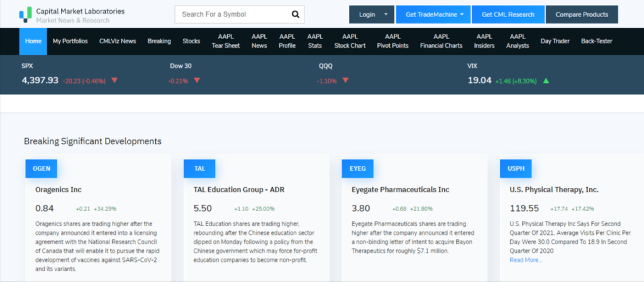Click the Compare Products button
Image resolution: width=644 pixels, height=282 pixels.
pos(582,14)
